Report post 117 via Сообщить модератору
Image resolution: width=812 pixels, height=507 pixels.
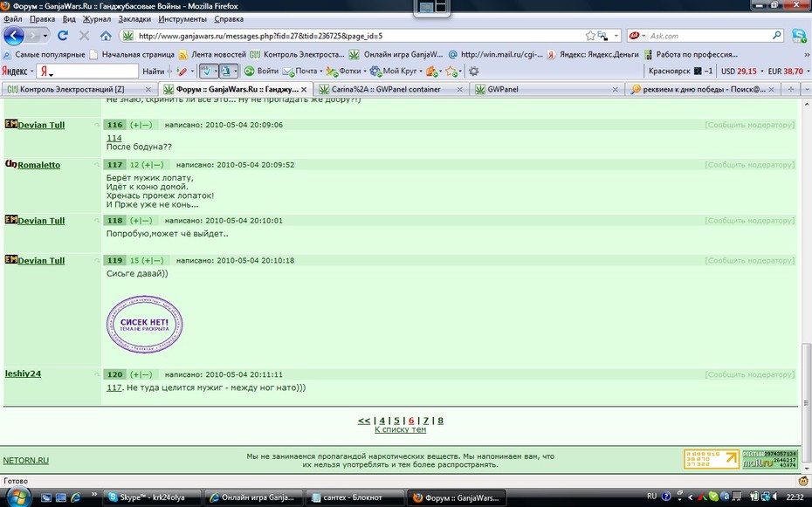point(749,165)
